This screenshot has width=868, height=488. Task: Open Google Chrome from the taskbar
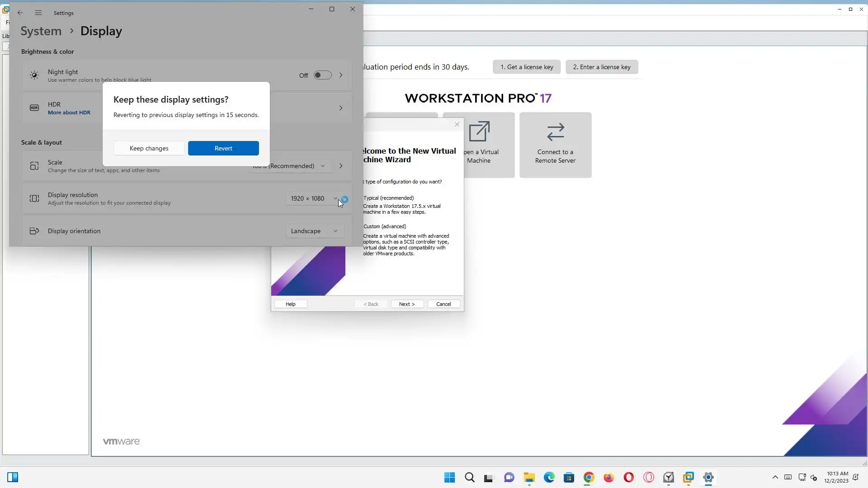[x=589, y=477]
